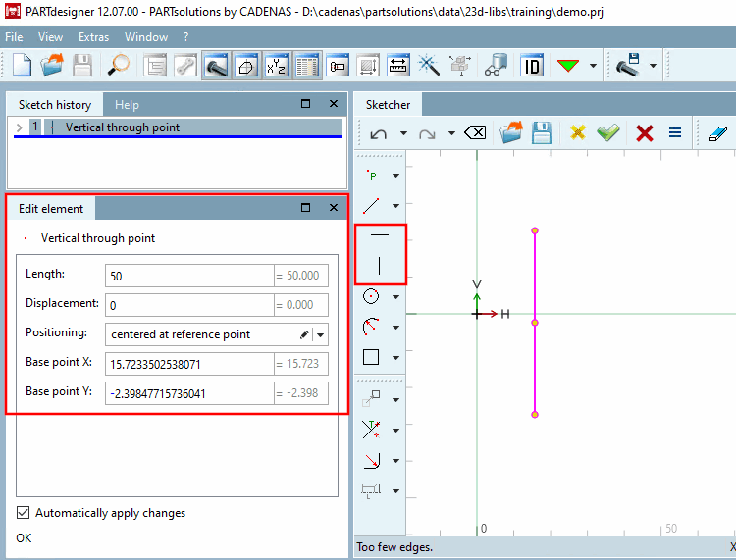Open sketch using Sketcher folder icon
Screen dimensions: 736x560
(x=511, y=132)
